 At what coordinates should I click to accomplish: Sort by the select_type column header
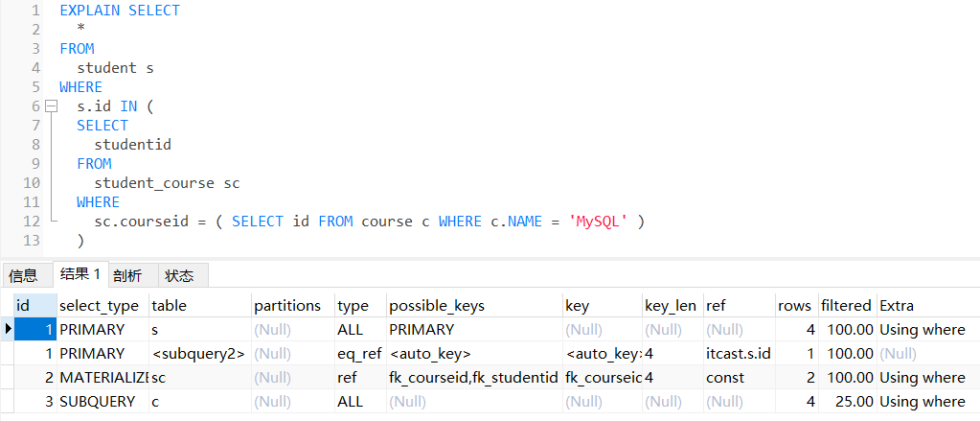(103, 306)
